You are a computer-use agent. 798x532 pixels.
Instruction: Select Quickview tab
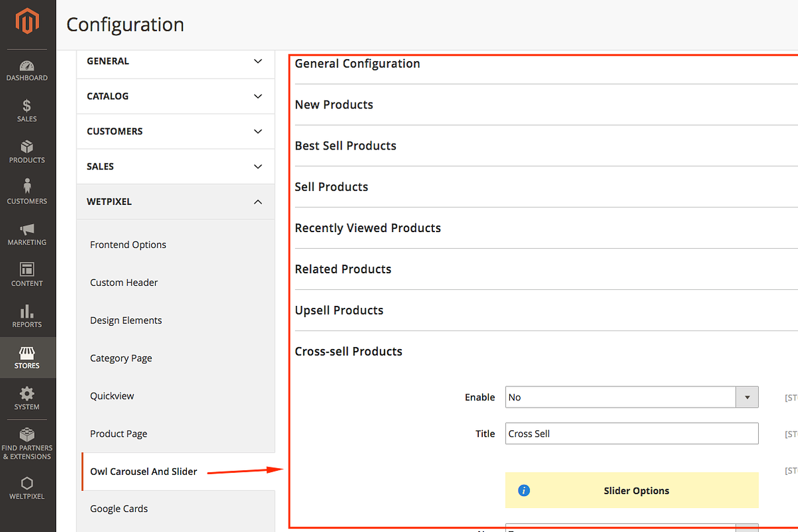click(112, 396)
